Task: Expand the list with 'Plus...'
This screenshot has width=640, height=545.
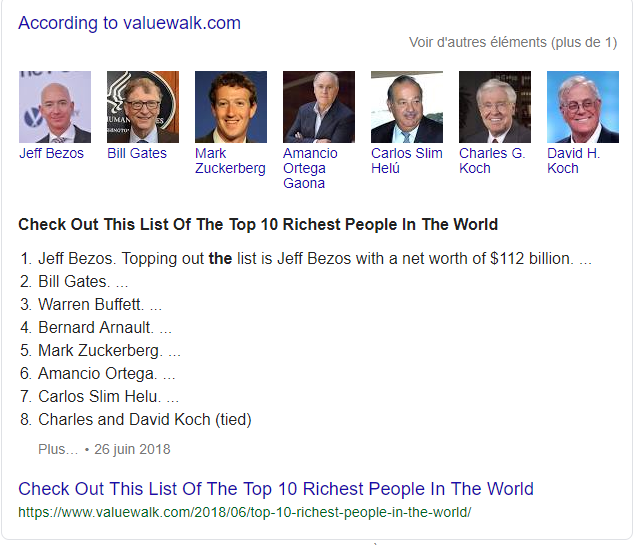Action: tap(58, 449)
